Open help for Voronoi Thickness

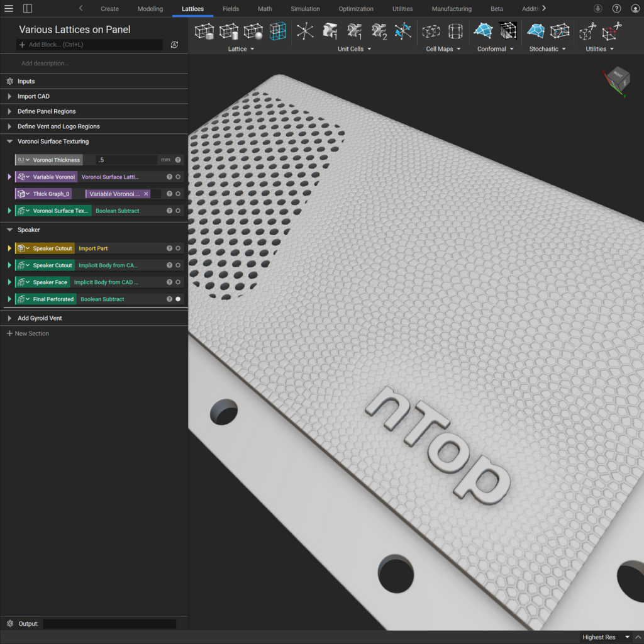click(178, 160)
